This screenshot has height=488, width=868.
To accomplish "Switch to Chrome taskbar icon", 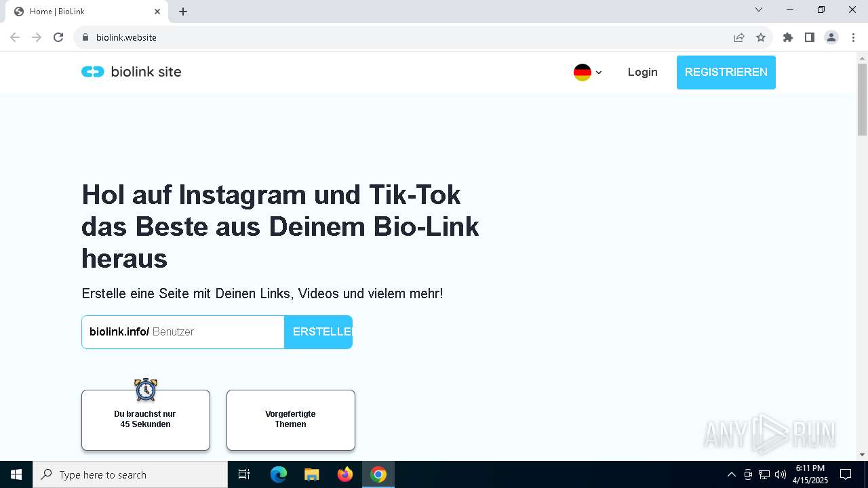I will coord(378,474).
